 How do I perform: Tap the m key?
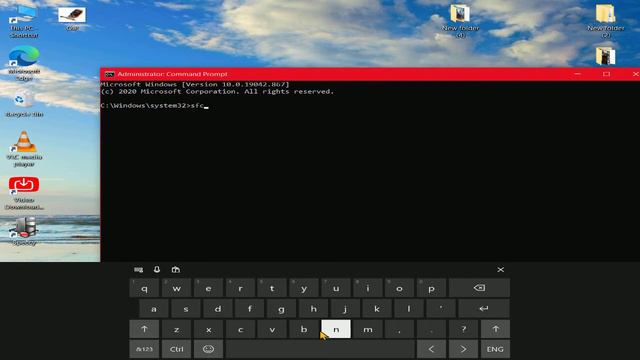point(368,329)
